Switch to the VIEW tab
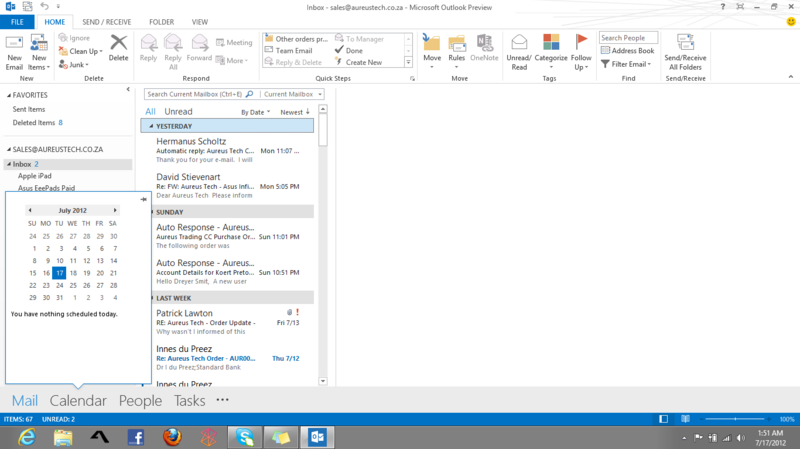The image size is (800, 449). [199, 22]
